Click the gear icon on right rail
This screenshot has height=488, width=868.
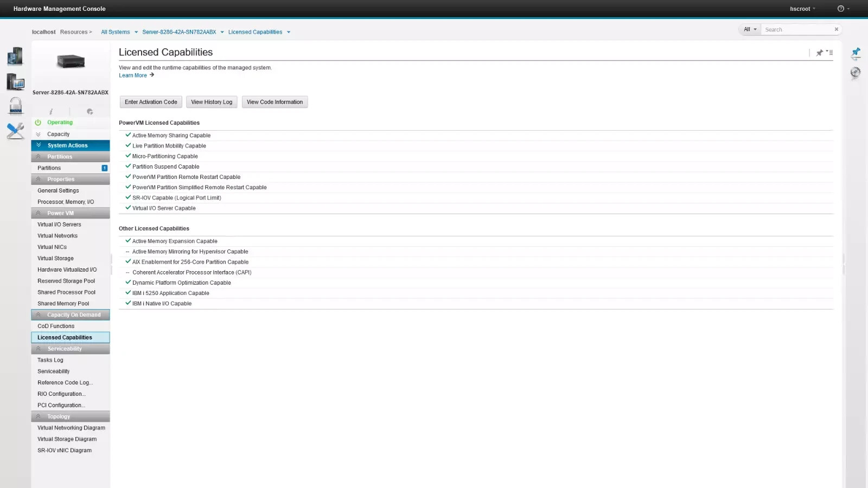[856, 72]
